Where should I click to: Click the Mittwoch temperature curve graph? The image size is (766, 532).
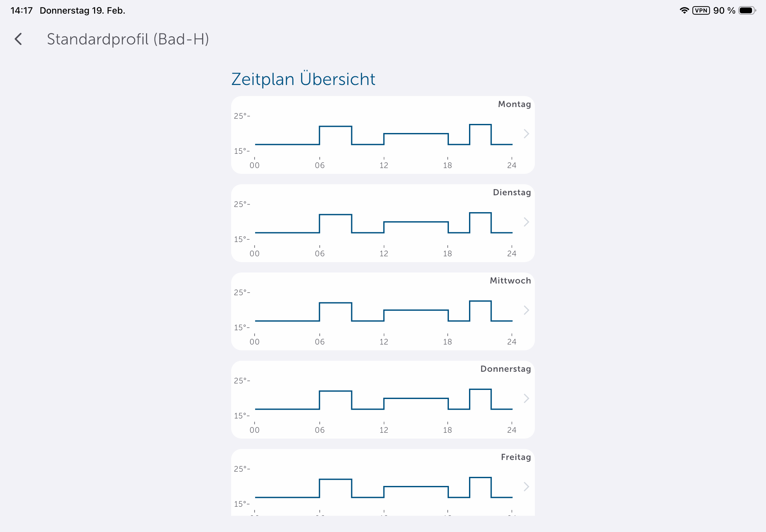pos(384,312)
